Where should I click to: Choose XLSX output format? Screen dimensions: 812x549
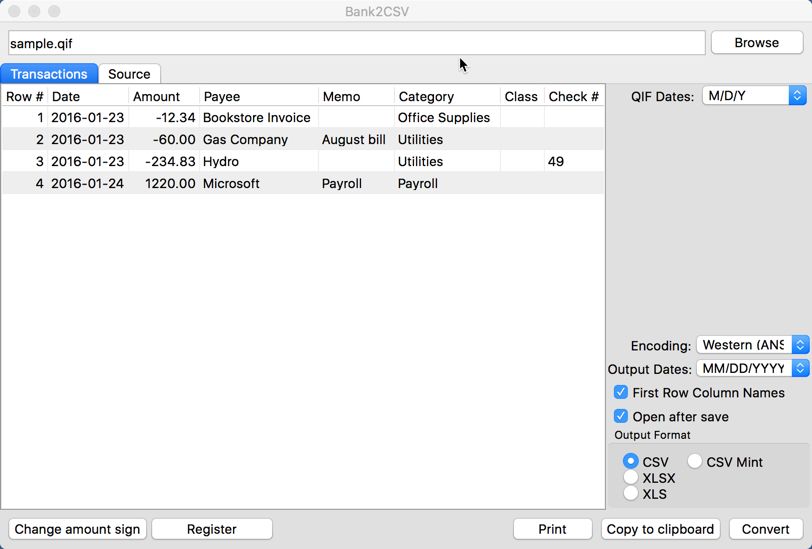pyautogui.click(x=631, y=477)
